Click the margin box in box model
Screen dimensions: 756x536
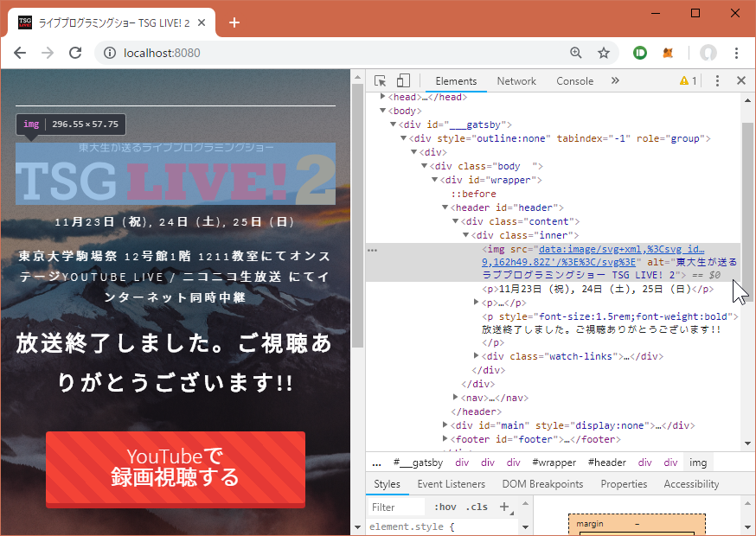point(637,524)
